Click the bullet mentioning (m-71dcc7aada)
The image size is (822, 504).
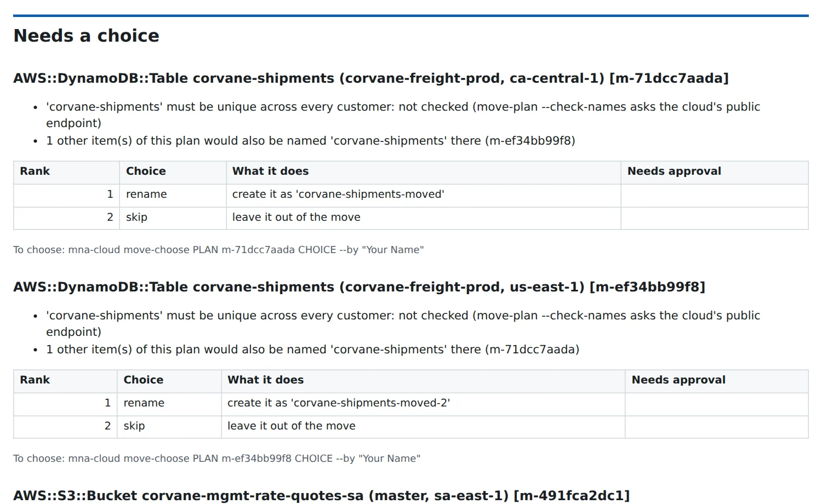point(313,350)
